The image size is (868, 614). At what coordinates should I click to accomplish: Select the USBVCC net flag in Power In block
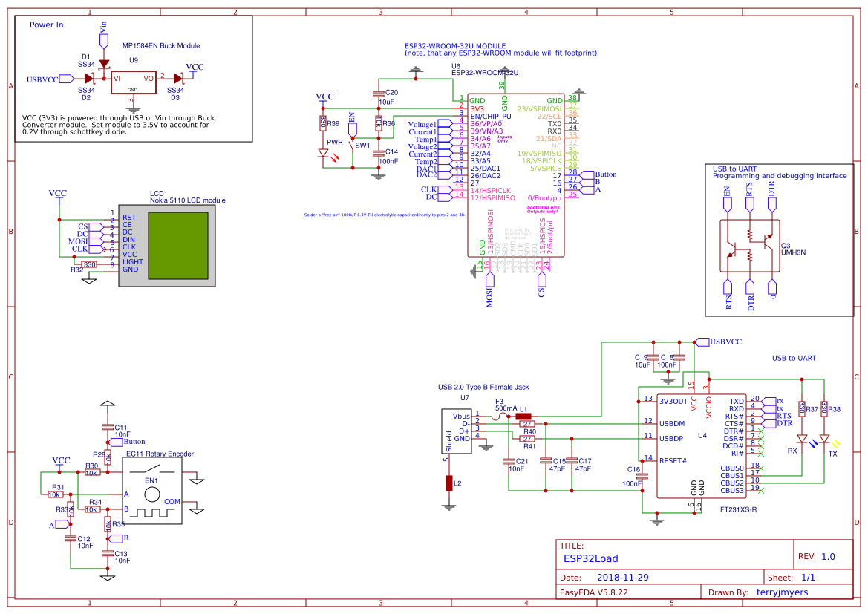[67, 79]
